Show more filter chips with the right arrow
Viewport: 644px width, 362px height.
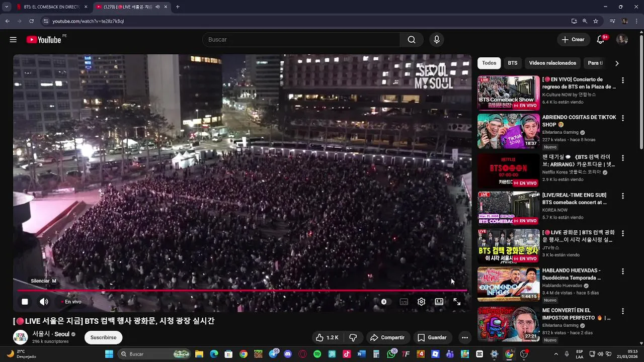pyautogui.click(x=617, y=63)
